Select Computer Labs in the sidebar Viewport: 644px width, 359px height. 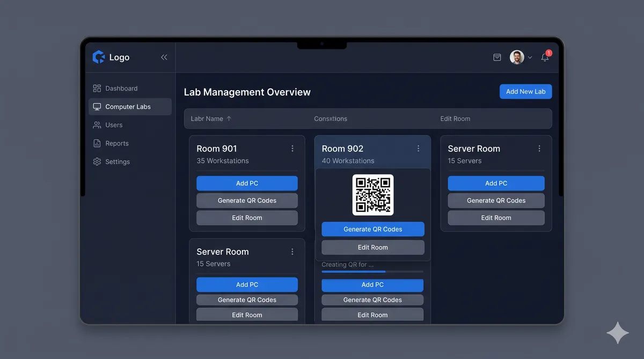pyautogui.click(x=130, y=107)
